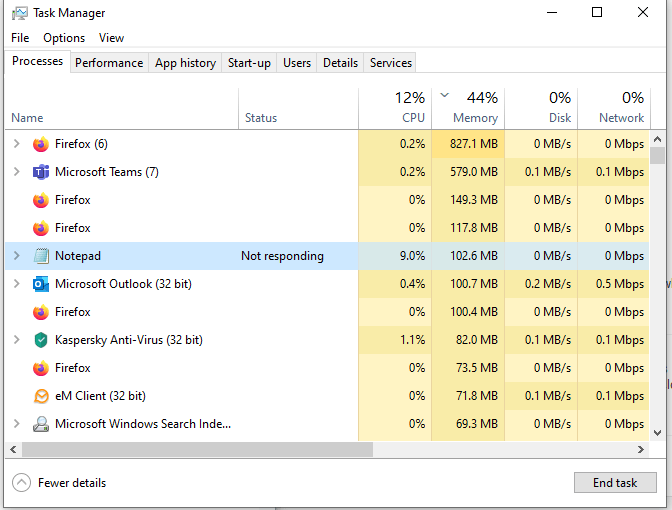This screenshot has width=672, height=510.
Task: Click the horizontal scrollbar right arrow
Action: pos(641,450)
